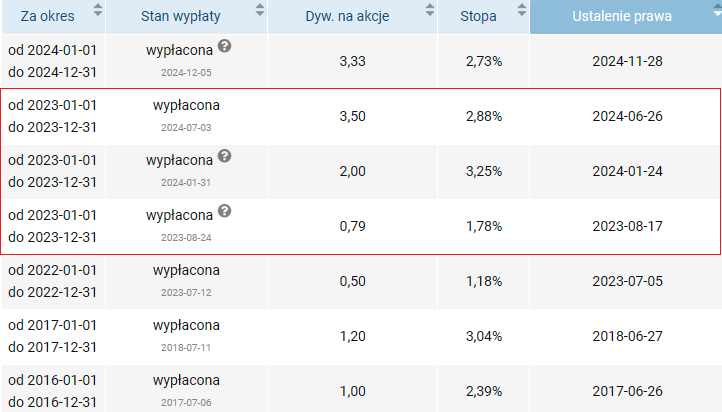The height and width of the screenshot is (412, 722).
Task: Click question mark icon for 2023-08-24 payout
Action: (x=224, y=211)
